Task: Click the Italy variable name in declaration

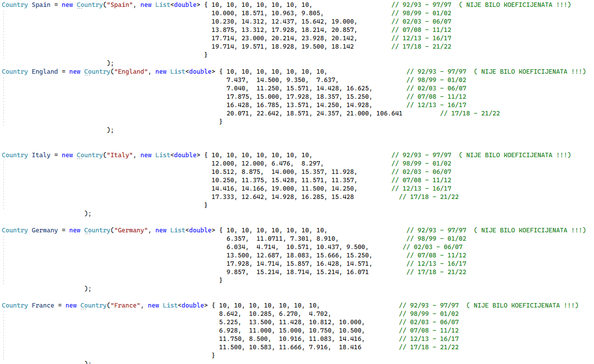Action: click(41, 155)
